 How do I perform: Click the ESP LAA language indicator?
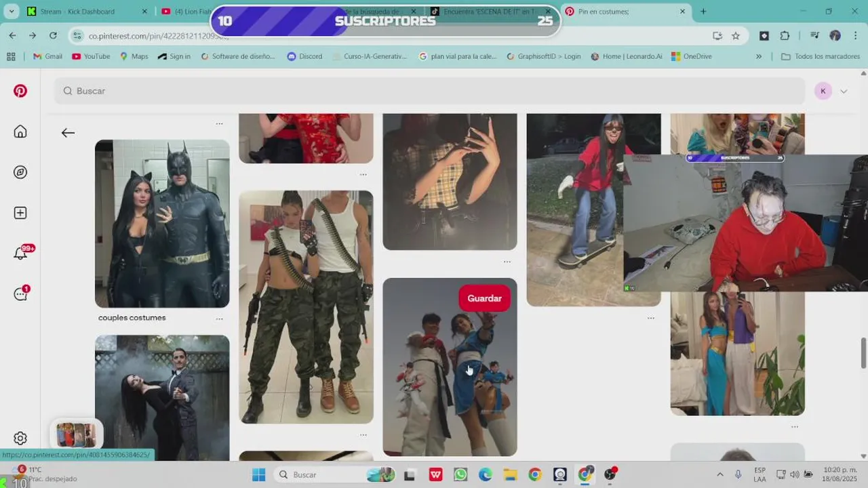pyautogui.click(x=759, y=474)
